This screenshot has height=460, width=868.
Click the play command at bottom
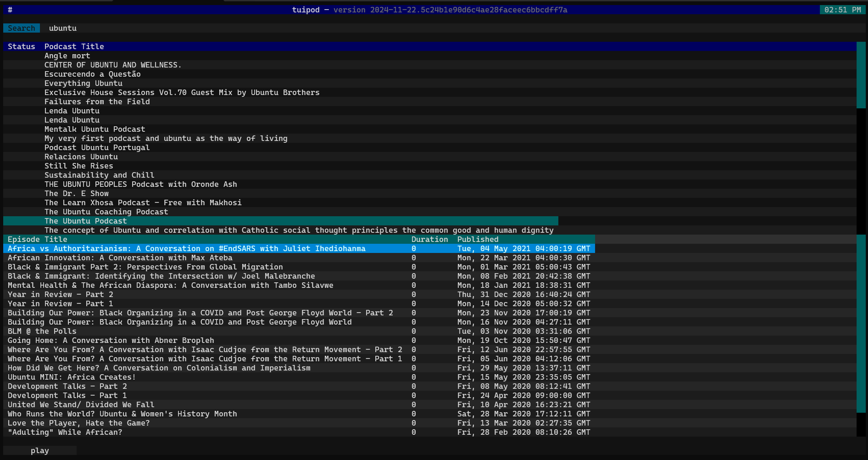40,450
